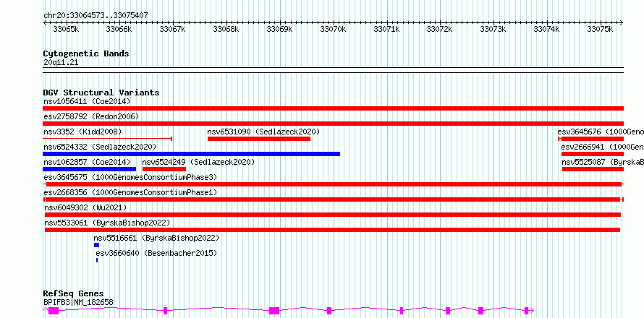Image resolution: width=644 pixels, height=318 pixels.
Task: Click the first BPIFB3 exon block
Action: click(x=54, y=311)
